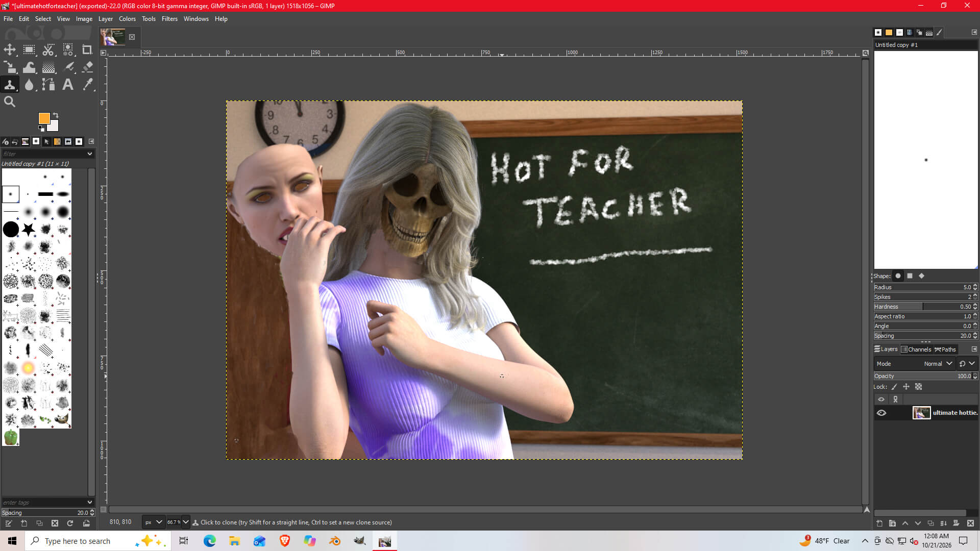Screen dimensions: 980x551
Task: Select the Move tool
Action: tap(10, 49)
